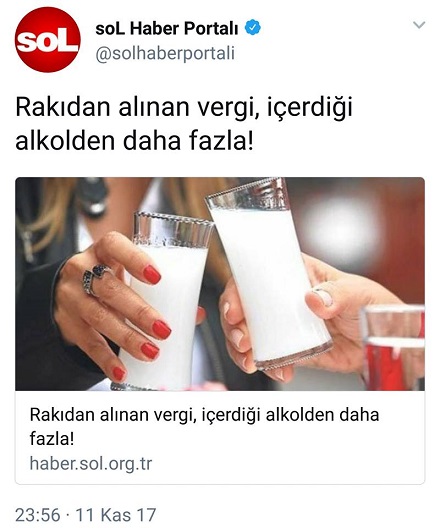This screenshot has height=528, width=440.
Task: Click the blue verified badge checkmark
Action: tap(252, 28)
